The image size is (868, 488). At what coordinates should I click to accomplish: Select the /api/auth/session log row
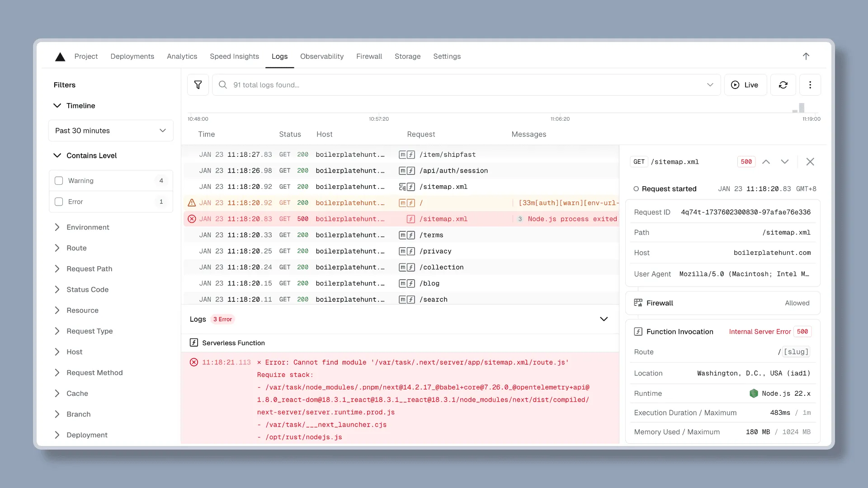(453, 171)
